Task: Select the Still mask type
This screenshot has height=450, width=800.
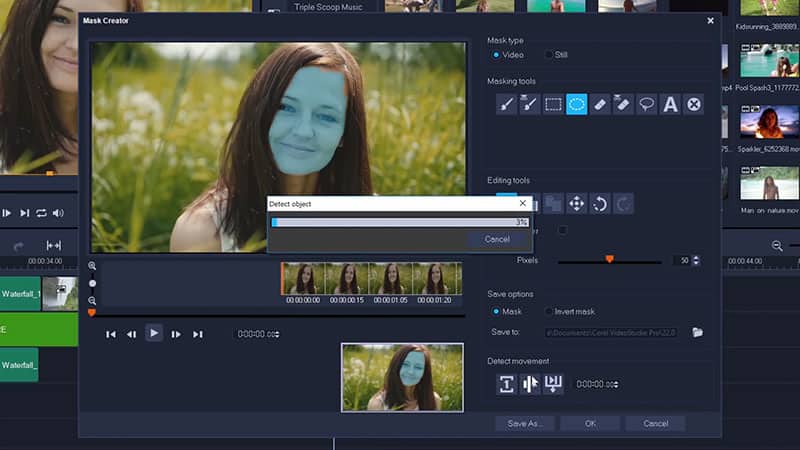Action: 549,55
